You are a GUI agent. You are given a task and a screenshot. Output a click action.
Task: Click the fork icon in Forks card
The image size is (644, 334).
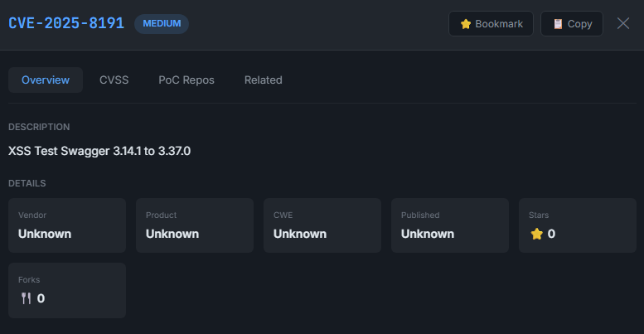(x=27, y=298)
